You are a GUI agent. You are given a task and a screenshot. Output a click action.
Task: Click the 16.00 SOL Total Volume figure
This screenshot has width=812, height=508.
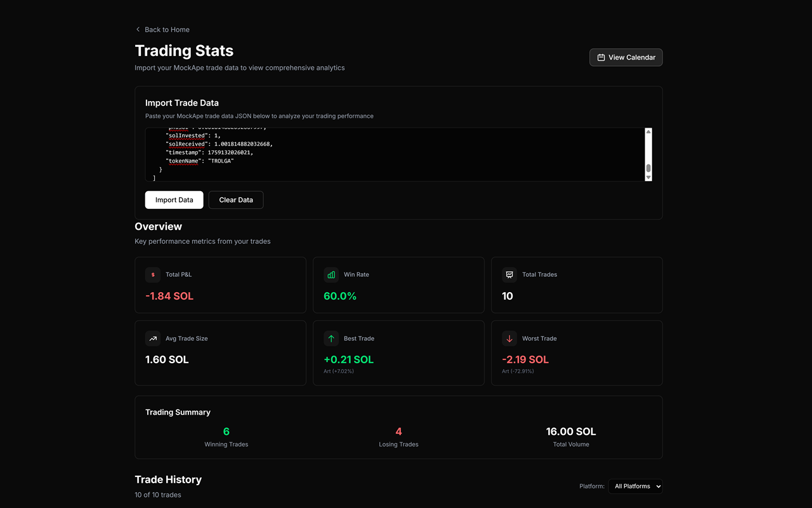[x=571, y=432]
